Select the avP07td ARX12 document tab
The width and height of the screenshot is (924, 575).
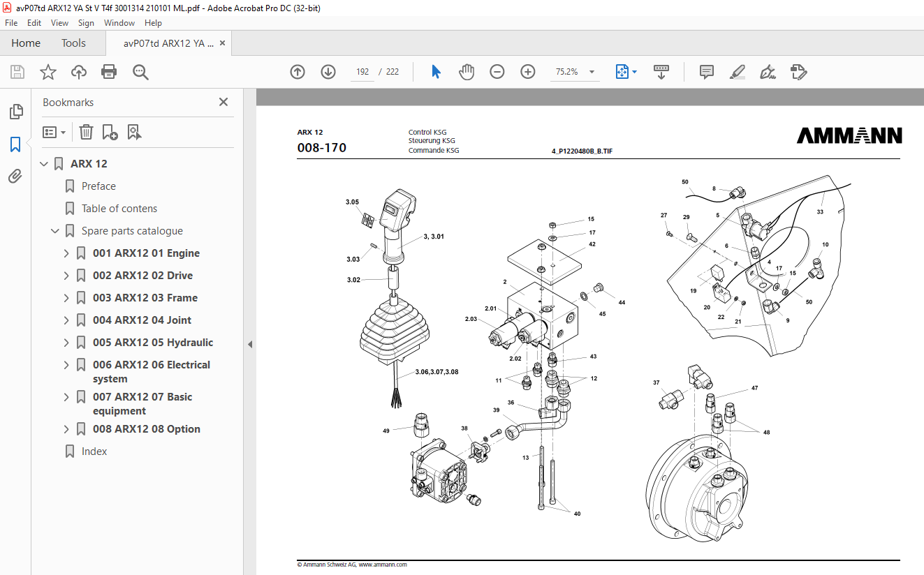168,43
